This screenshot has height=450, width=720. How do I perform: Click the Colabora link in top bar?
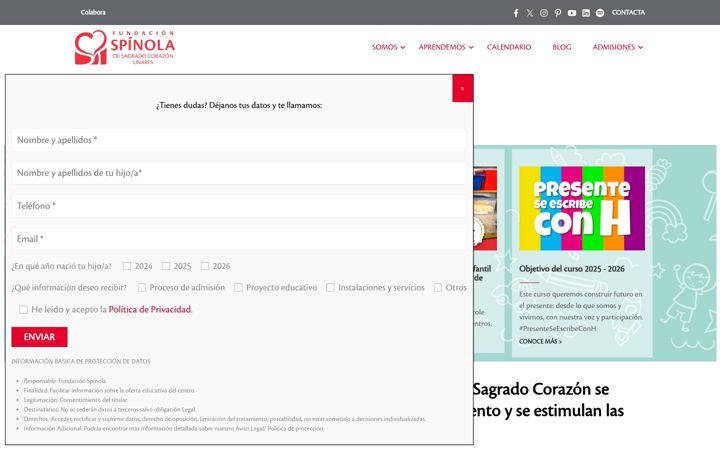(93, 12)
